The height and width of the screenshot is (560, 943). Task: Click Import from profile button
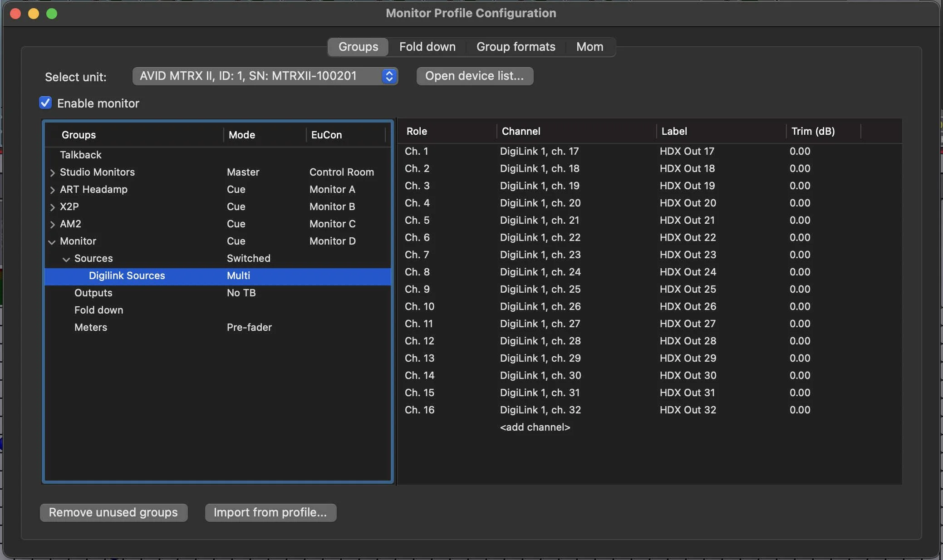point(270,512)
